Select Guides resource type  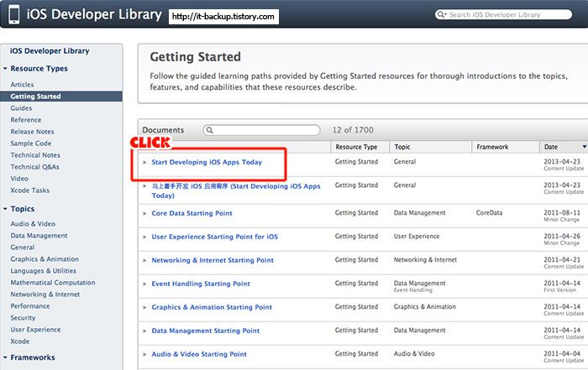click(21, 108)
